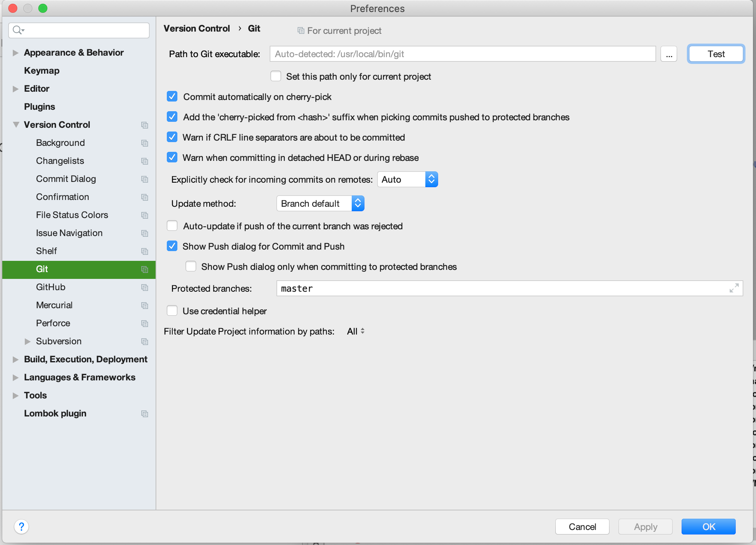Select the Mercurial settings page
Image resolution: width=756 pixels, height=545 pixels.
point(54,305)
